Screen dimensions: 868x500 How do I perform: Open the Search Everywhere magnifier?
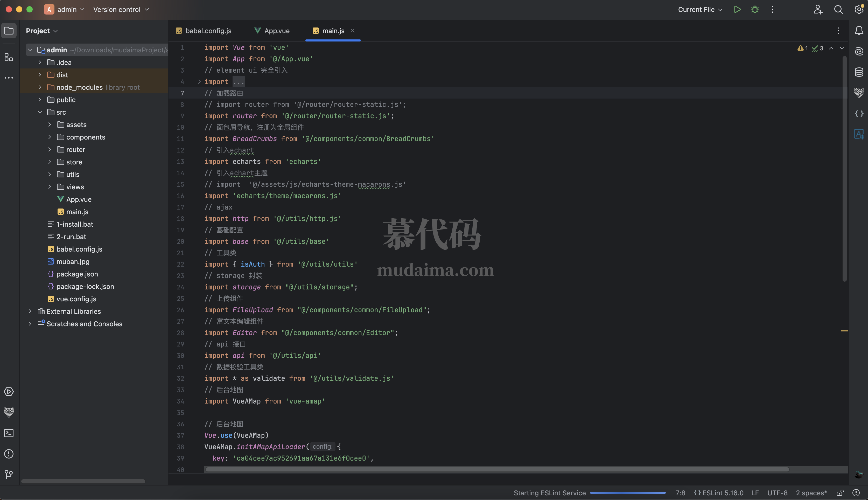click(x=838, y=10)
